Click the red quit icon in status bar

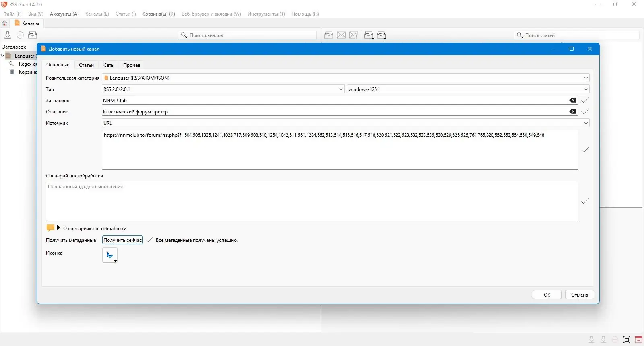click(x=638, y=340)
